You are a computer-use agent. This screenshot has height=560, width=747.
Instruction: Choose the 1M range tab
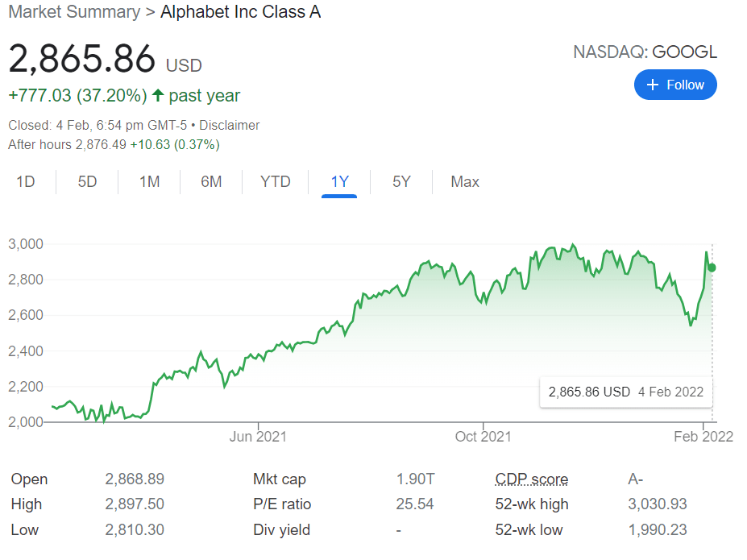pos(149,181)
